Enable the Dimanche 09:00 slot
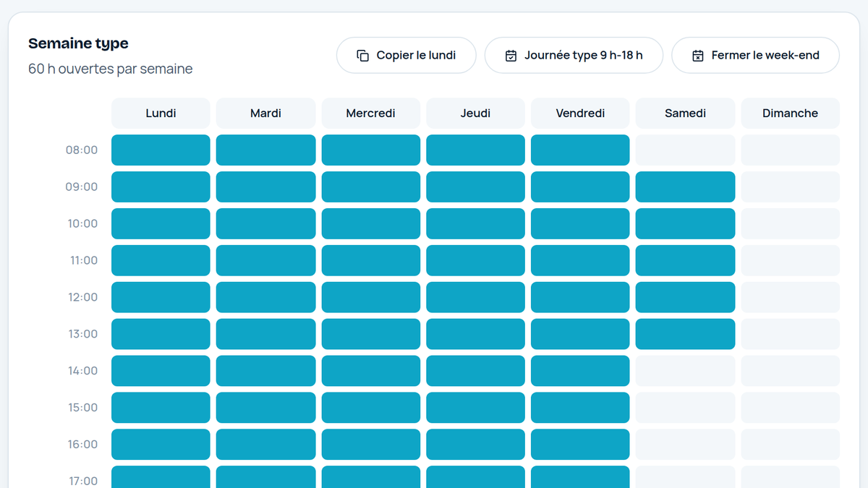The image size is (868, 488). (790, 187)
